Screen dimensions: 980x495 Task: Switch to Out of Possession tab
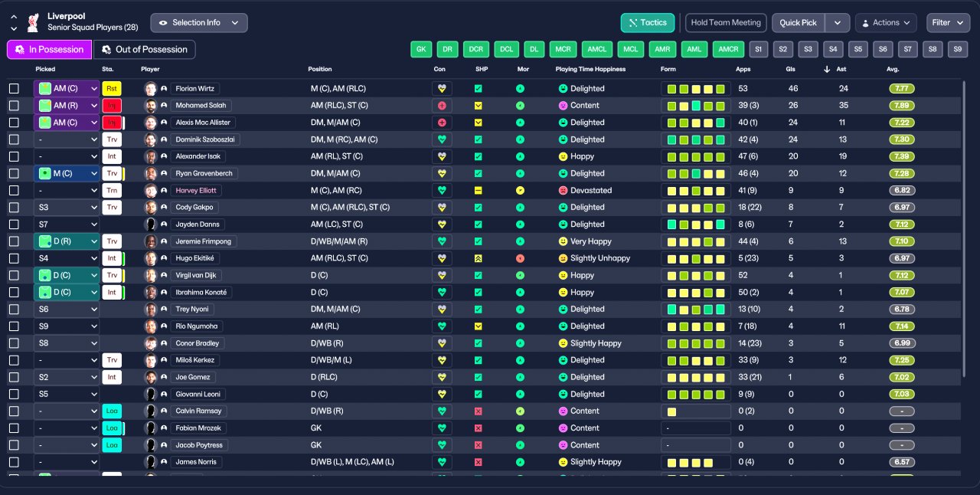coord(144,50)
